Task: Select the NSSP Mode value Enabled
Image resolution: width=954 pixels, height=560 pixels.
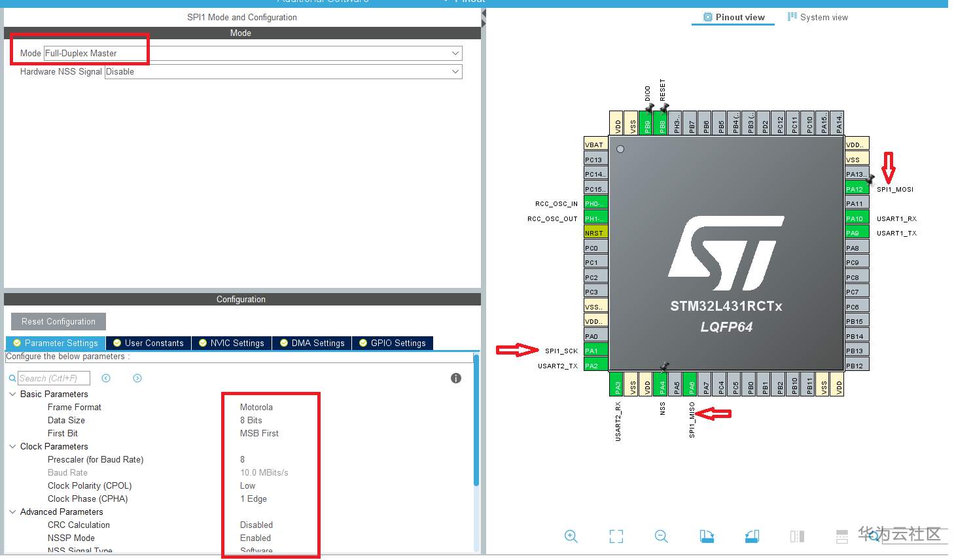Action: click(x=255, y=538)
